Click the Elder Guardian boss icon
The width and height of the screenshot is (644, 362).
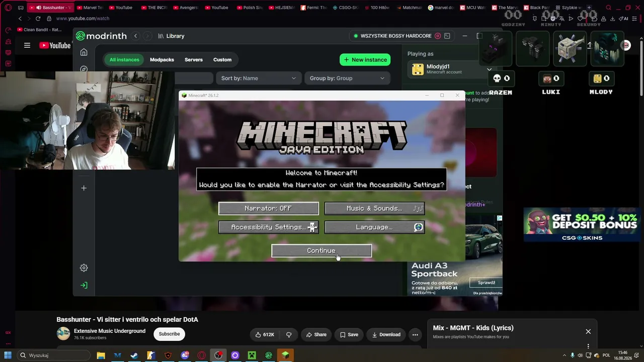click(570, 49)
